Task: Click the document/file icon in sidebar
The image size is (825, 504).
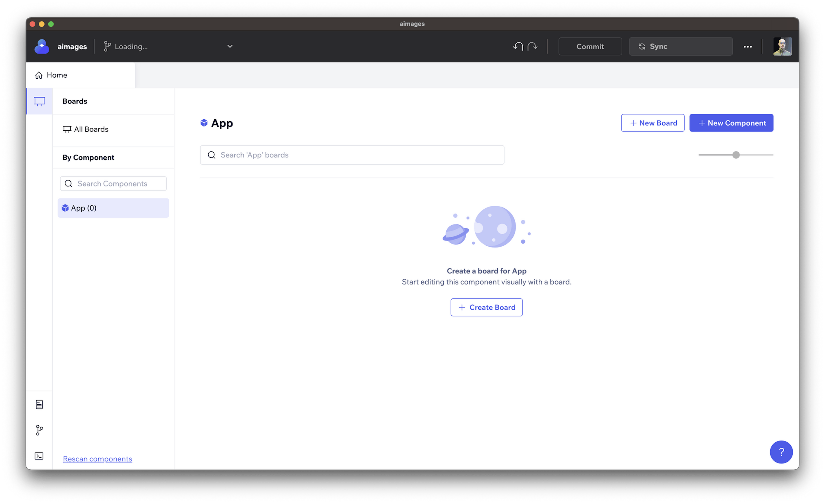Action: click(40, 404)
